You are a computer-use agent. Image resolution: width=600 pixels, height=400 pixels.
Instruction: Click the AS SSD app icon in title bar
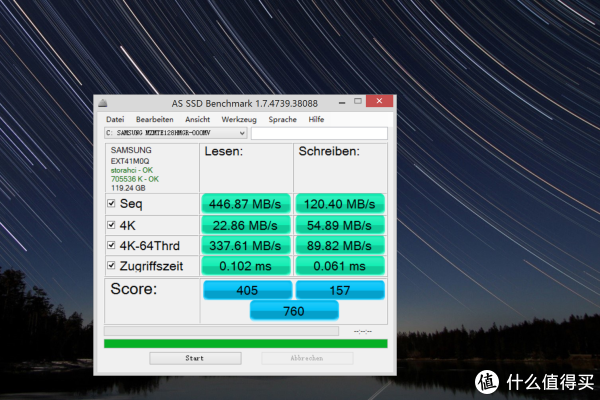coord(103,103)
